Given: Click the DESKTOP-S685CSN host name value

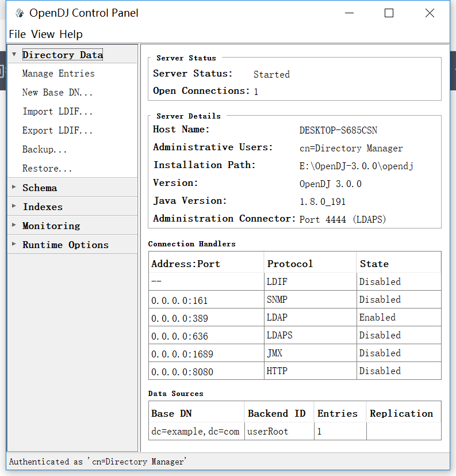Looking at the screenshot, I should [338, 130].
